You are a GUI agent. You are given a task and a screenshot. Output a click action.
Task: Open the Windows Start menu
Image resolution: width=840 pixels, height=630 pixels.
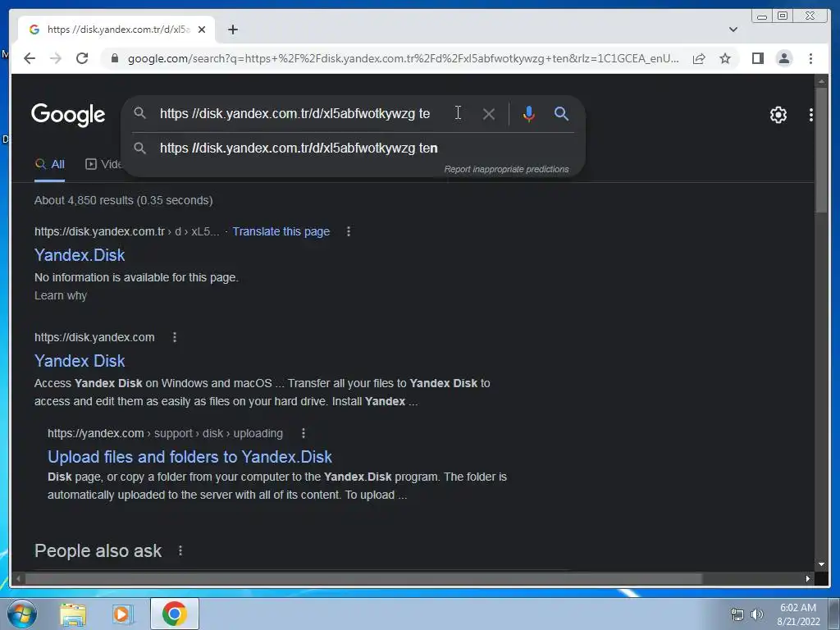point(21,614)
